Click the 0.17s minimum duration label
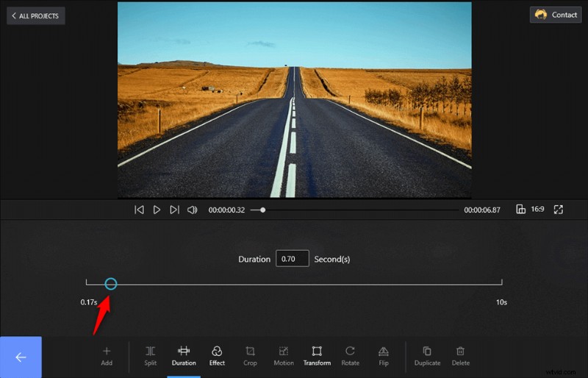 click(89, 302)
